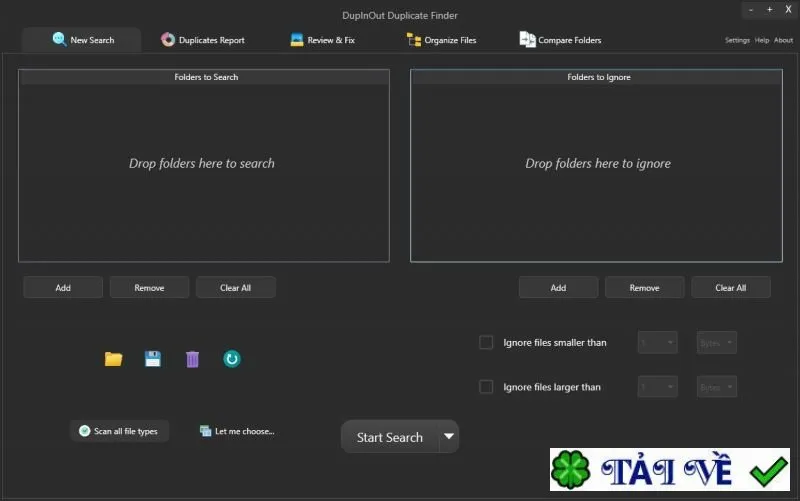Click the Start Search button

390,437
